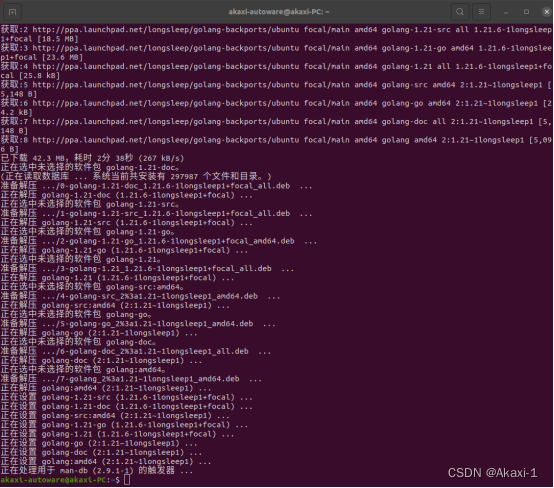Open a new terminal tab
The image size is (554, 488).
pyautogui.click(x=12, y=12)
